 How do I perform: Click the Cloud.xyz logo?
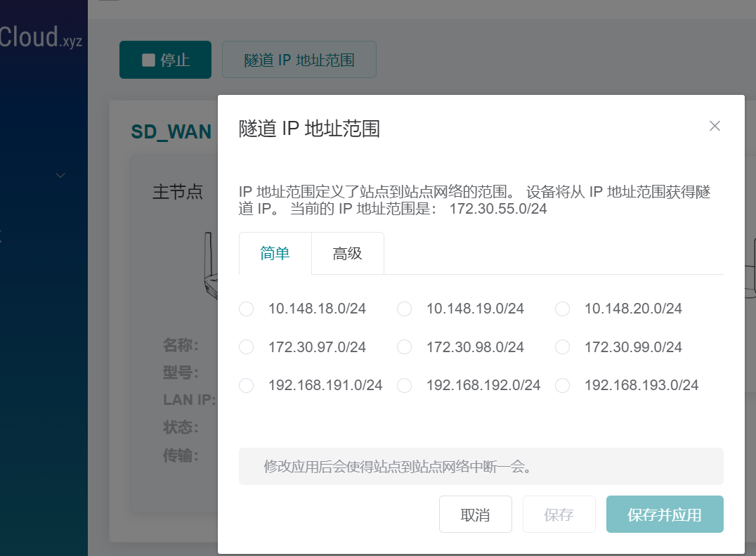pyautogui.click(x=41, y=37)
